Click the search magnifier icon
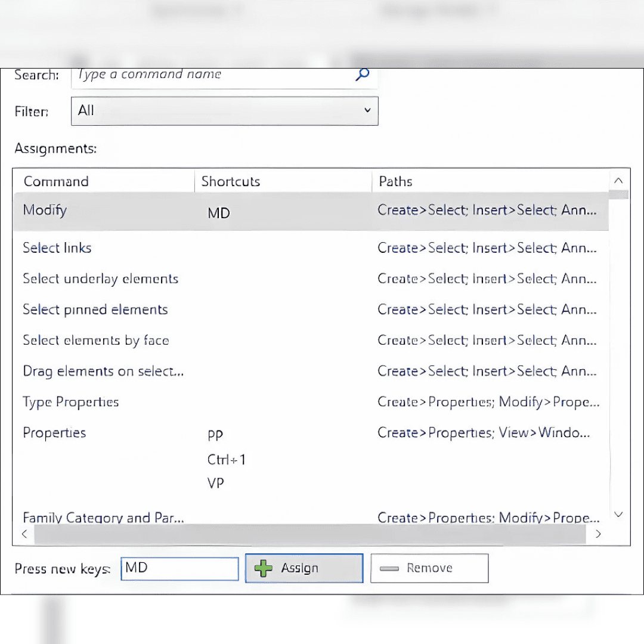Viewport: 644px width, 644px height. click(362, 75)
